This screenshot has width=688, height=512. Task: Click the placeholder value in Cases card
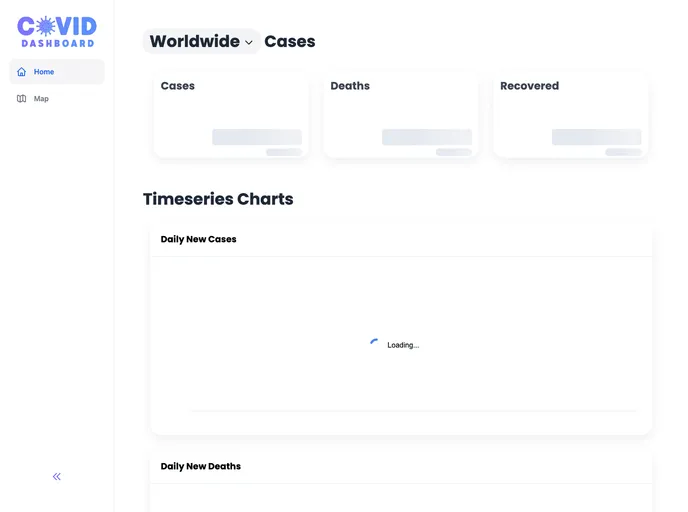click(x=257, y=137)
